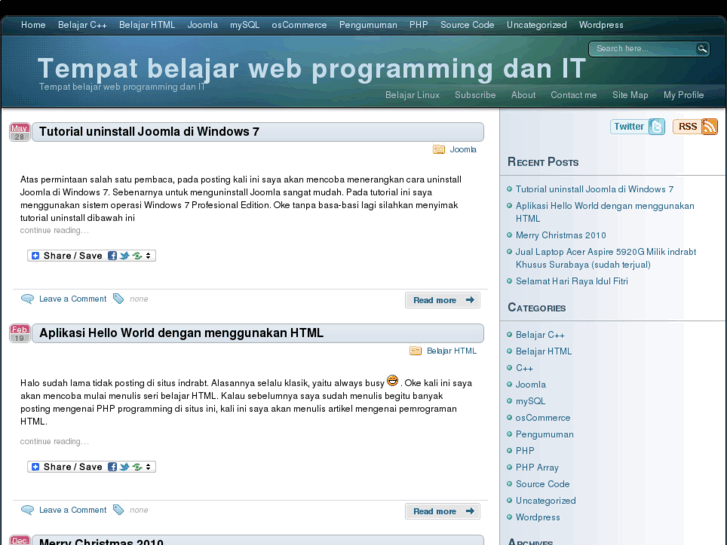
Task: Open sidebar recent post Tutorial uninstall Joomla
Action: pos(594,189)
